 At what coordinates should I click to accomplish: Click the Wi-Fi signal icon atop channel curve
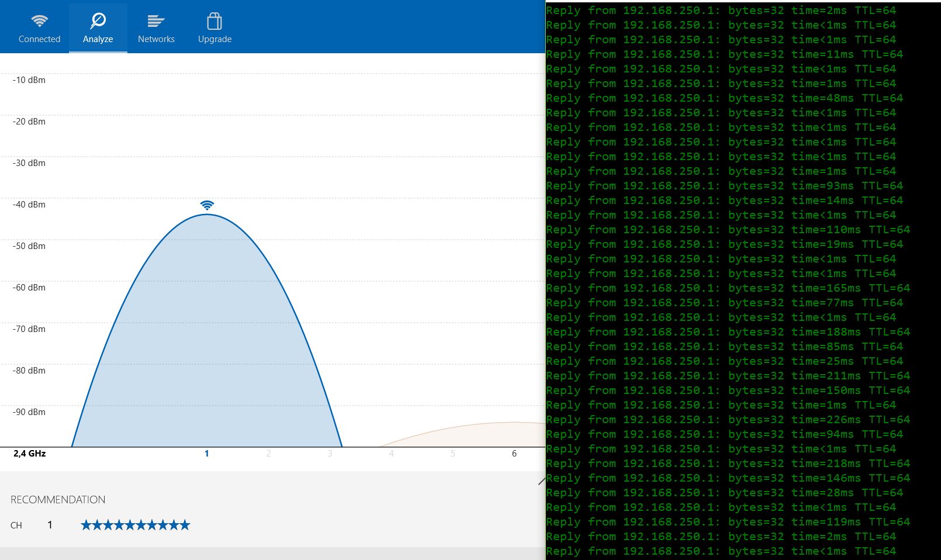[207, 205]
